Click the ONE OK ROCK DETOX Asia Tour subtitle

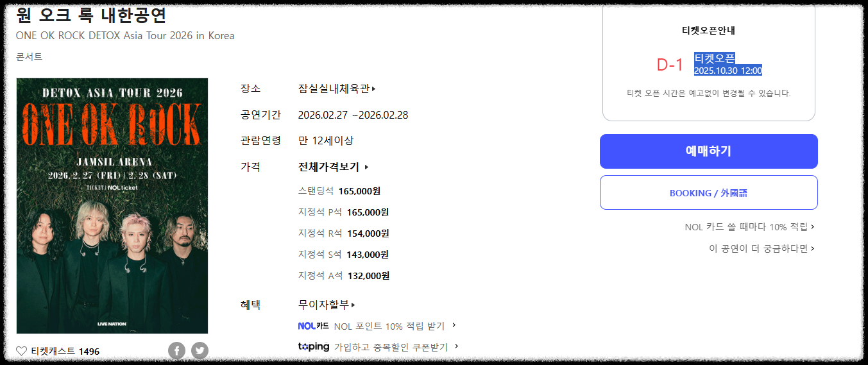pos(125,35)
